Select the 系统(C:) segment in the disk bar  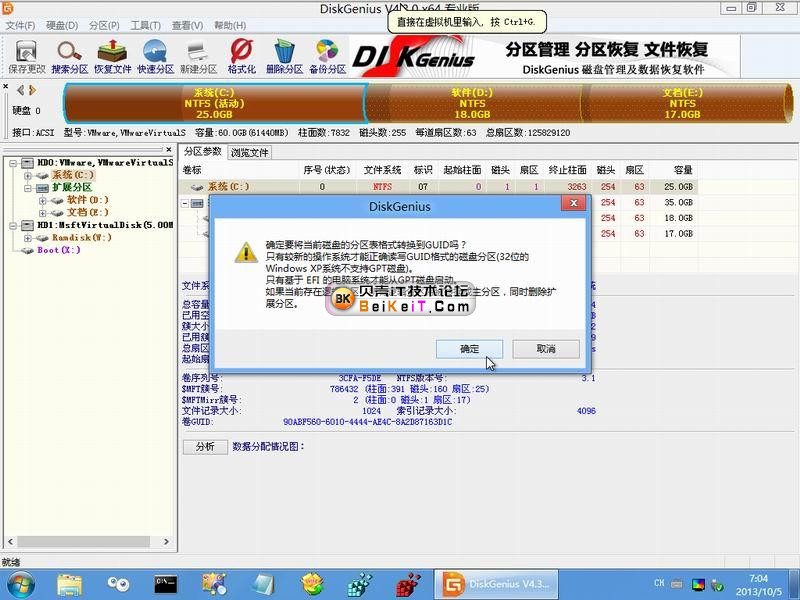(x=215, y=104)
